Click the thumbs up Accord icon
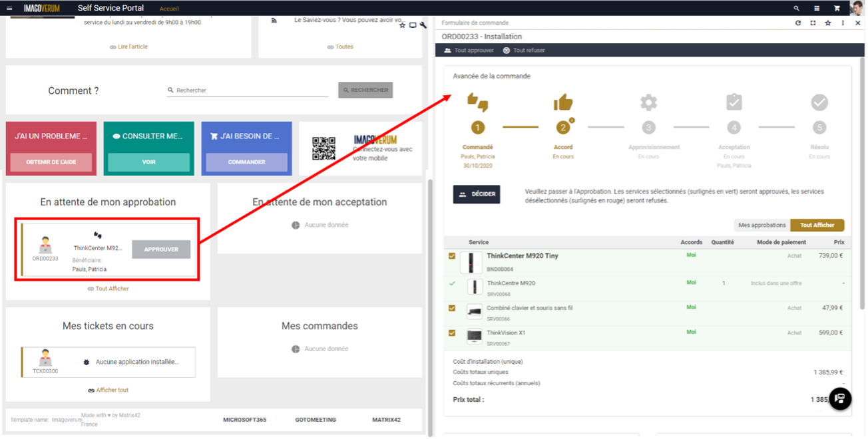The height and width of the screenshot is (439, 868). (563, 102)
